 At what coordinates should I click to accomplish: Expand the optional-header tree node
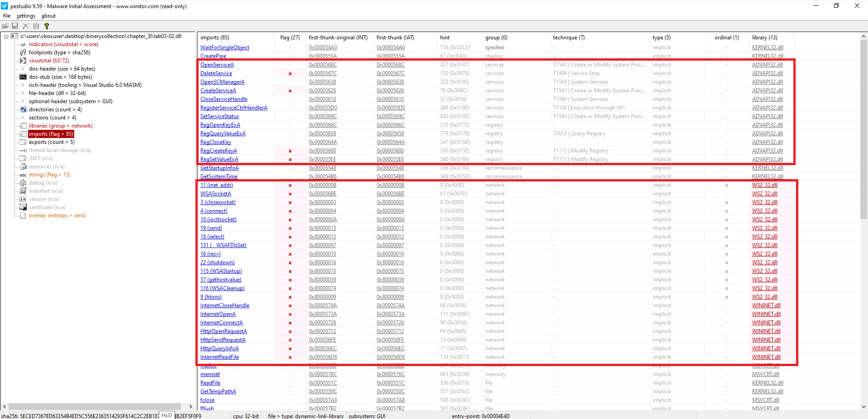click(x=23, y=101)
